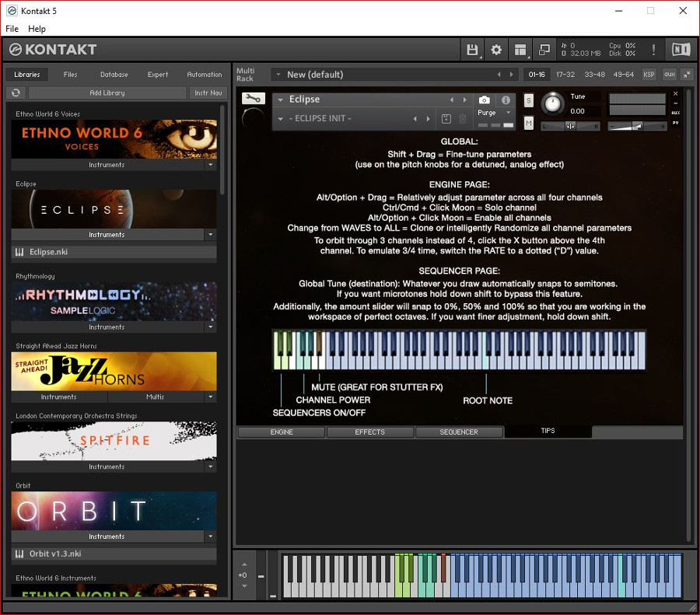Image resolution: width=700 pixels, height=615 pixels.
Task: Take snapshot using camera icon
Action: pyautogui.click(x=485, y=100)
